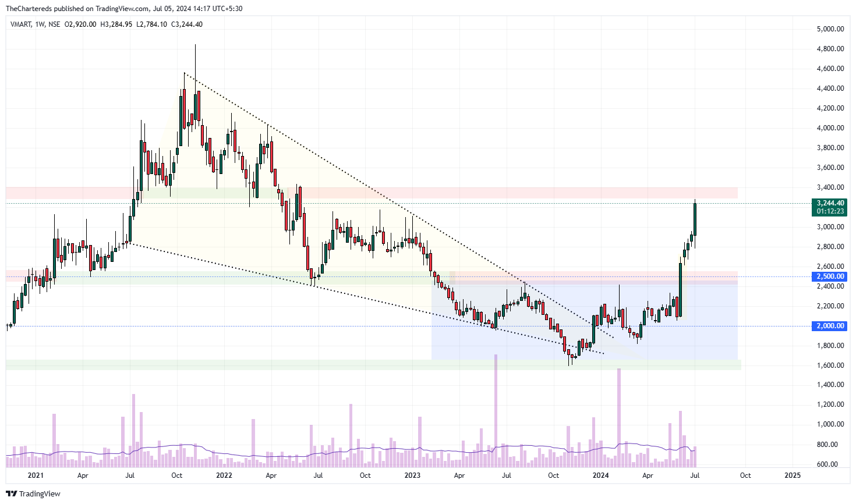This screenshot has width=856, height=504.
Task: Select the low value L2,784.10
Action: click(x=151, y=24)
